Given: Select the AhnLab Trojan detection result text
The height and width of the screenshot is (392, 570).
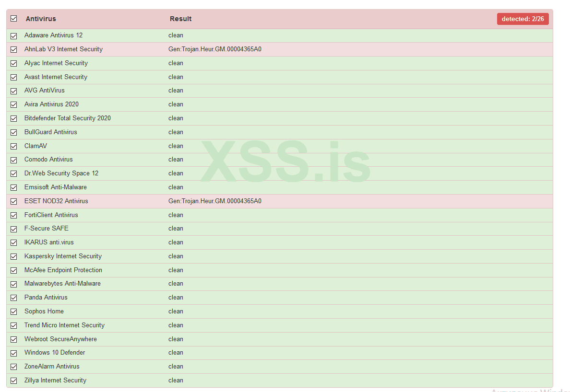Looking at the screenshot, I should tap(215, 49).
